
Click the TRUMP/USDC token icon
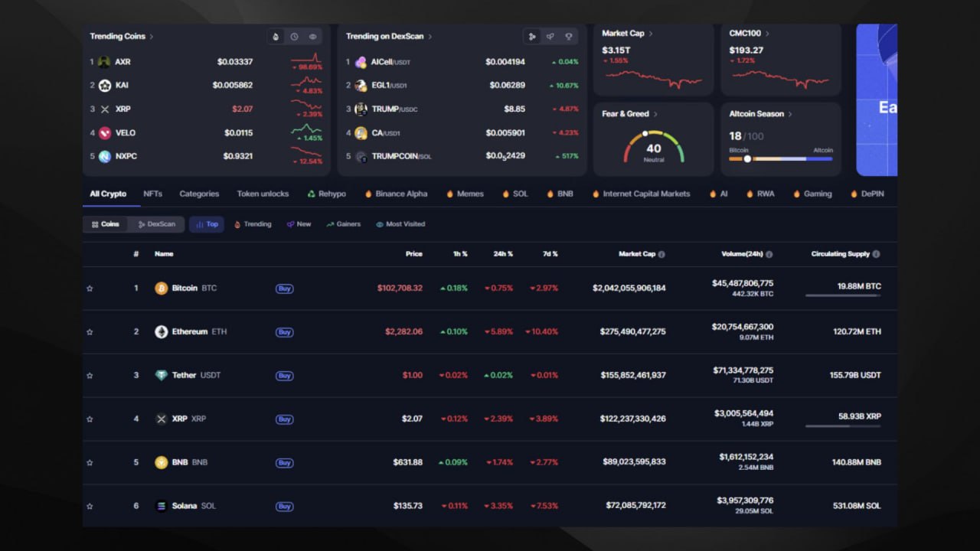361,109
